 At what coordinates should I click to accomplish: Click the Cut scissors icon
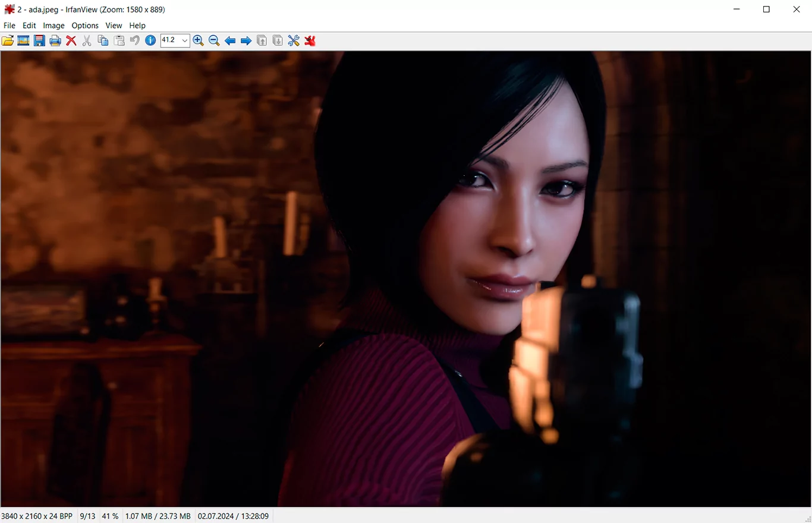(x=87, y=40)
